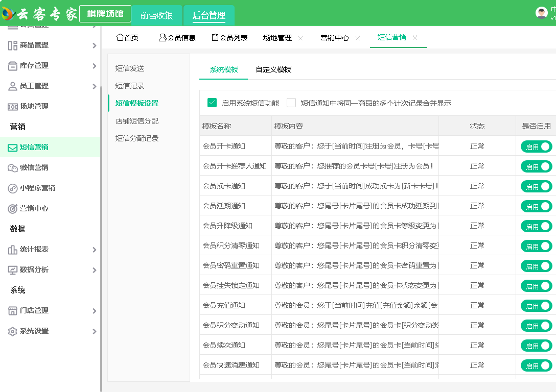The image size is (556, 392).
Task: Click the 小程序营销 icon in sidebar
Action: (13, 188)
